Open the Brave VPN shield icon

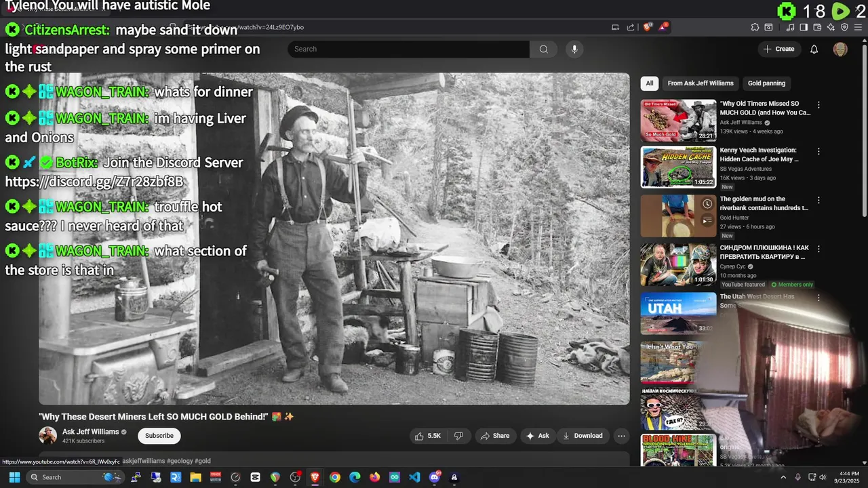pos(844,27)
